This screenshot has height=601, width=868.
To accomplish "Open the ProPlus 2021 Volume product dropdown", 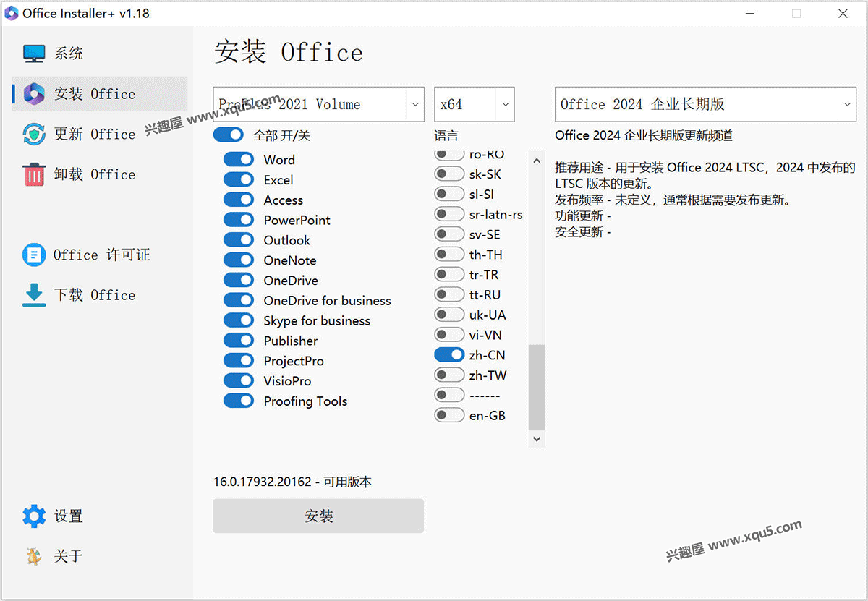I will [319, 104].
